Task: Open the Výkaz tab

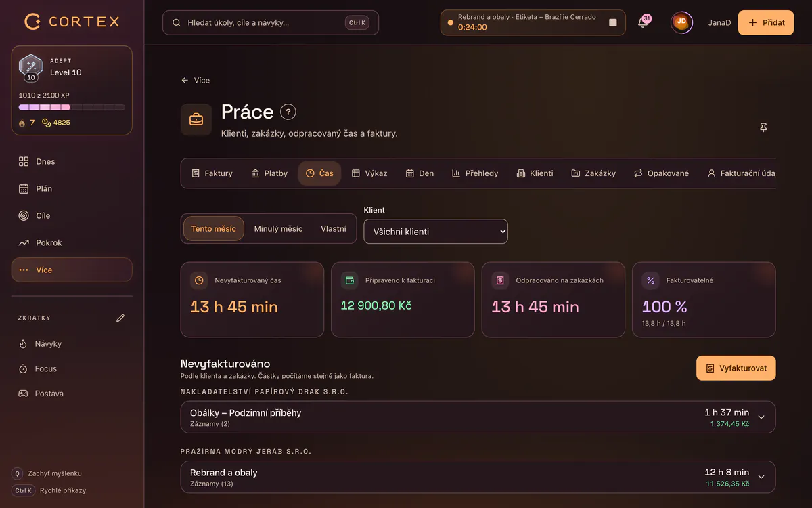Action: point(369,173)
